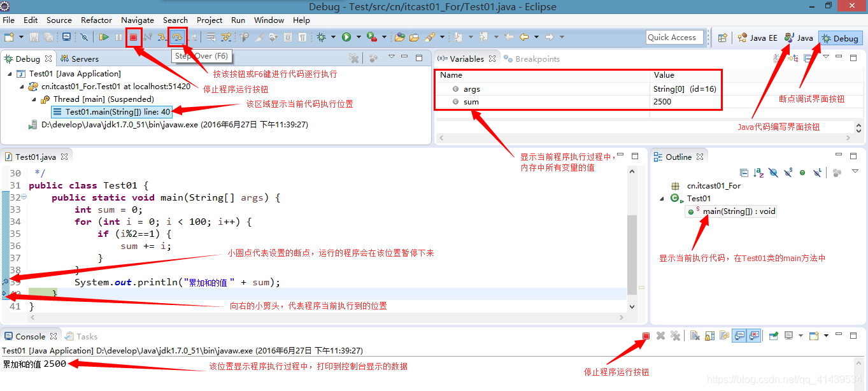Click the Value column header in Variables
The height and width of the screenshot is (391, 868).
click(686, 75)
